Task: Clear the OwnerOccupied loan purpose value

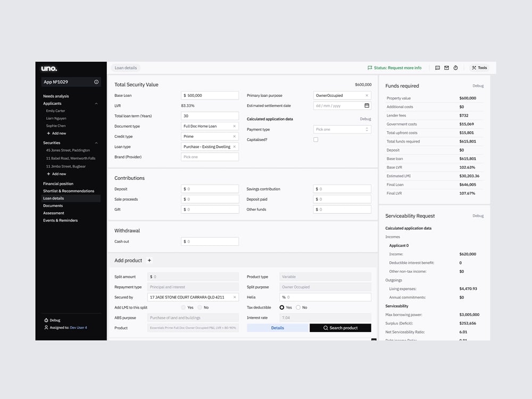Action: pyautogui.click(x=367, y=95)
